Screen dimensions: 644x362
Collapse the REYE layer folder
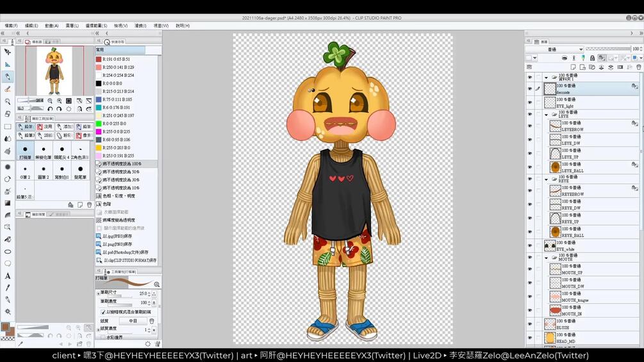(x=546, y=179)
